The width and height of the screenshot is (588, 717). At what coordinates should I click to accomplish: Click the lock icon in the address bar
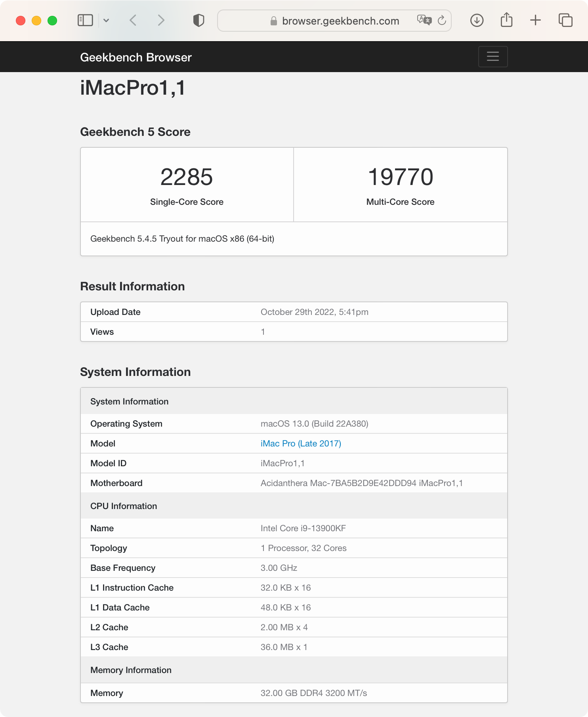(273, 21)
